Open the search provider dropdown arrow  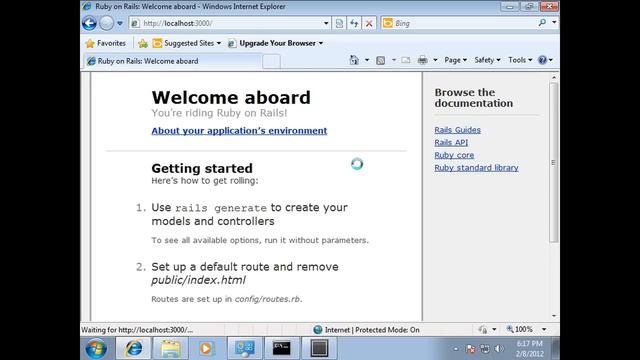click(x=554, y=23)
